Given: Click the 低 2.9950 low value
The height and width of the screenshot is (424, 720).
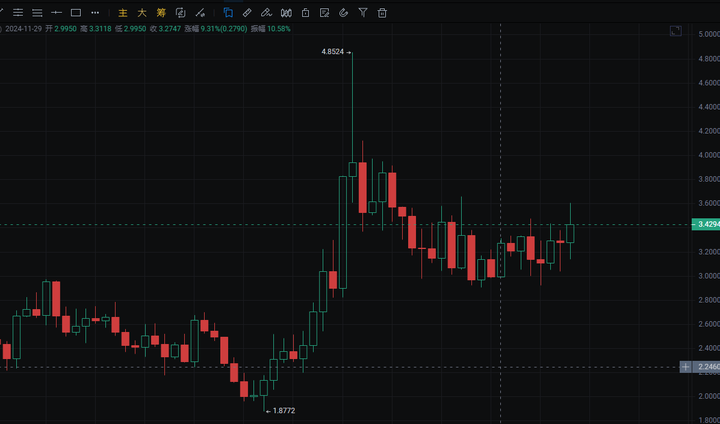Looking at the screenshot, I should tap(130, 29).
